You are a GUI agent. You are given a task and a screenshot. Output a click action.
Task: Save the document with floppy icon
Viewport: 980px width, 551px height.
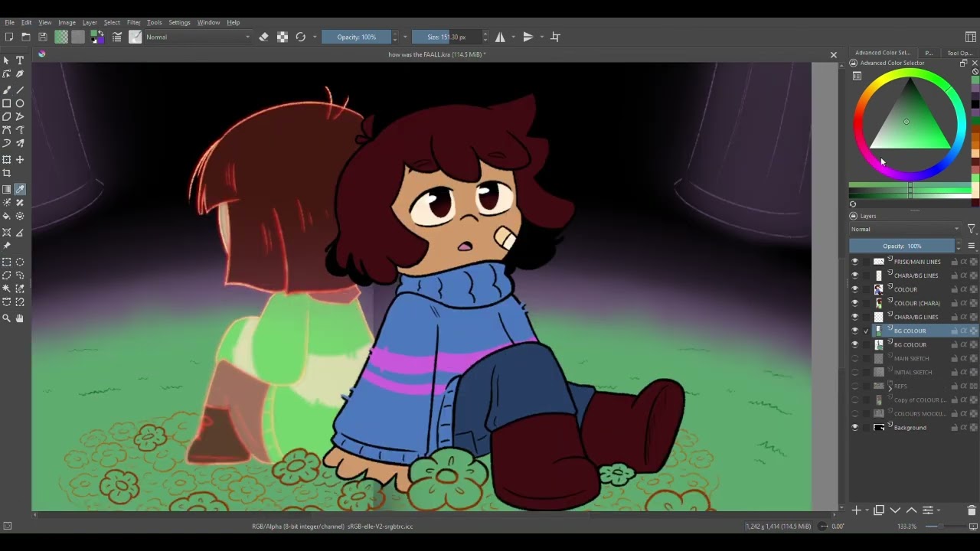(43, 37)
